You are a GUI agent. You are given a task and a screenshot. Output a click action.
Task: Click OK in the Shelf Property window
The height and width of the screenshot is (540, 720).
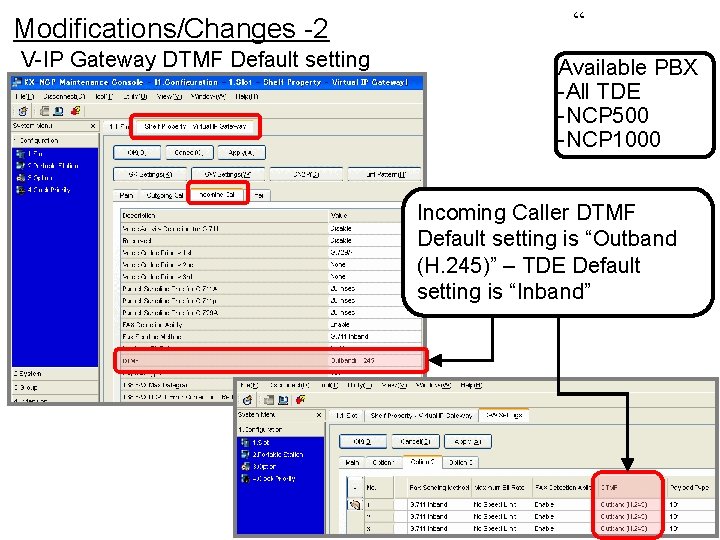(137, 152)
